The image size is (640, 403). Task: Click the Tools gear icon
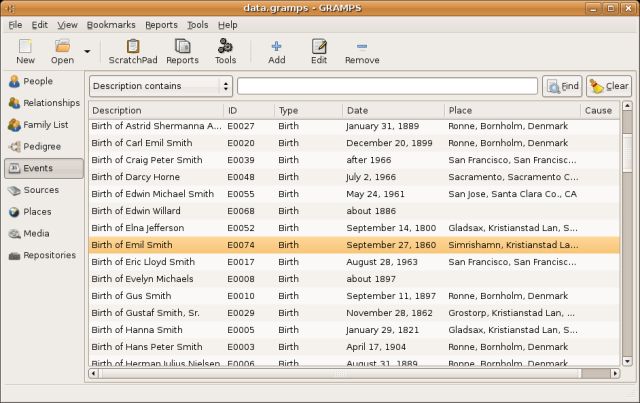point(225,51)
